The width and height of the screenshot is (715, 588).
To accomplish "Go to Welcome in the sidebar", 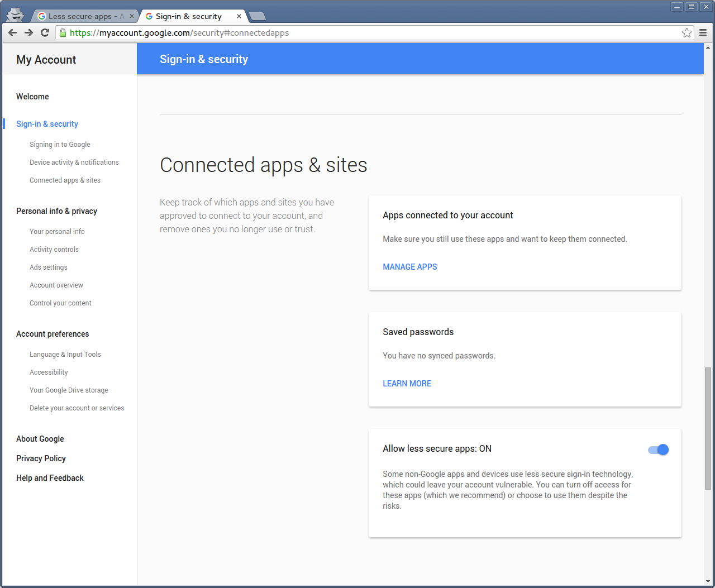I will 32,97.
